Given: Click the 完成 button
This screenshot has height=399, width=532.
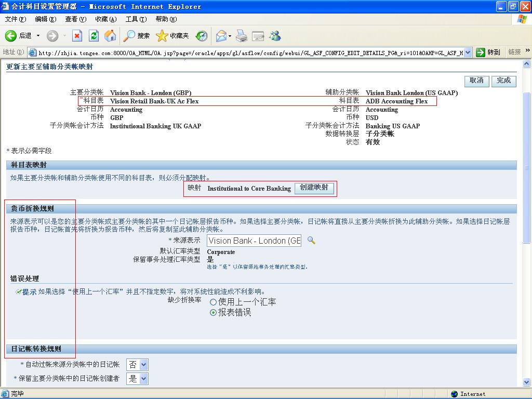Looking at the screenshot, I should point(504,81).
